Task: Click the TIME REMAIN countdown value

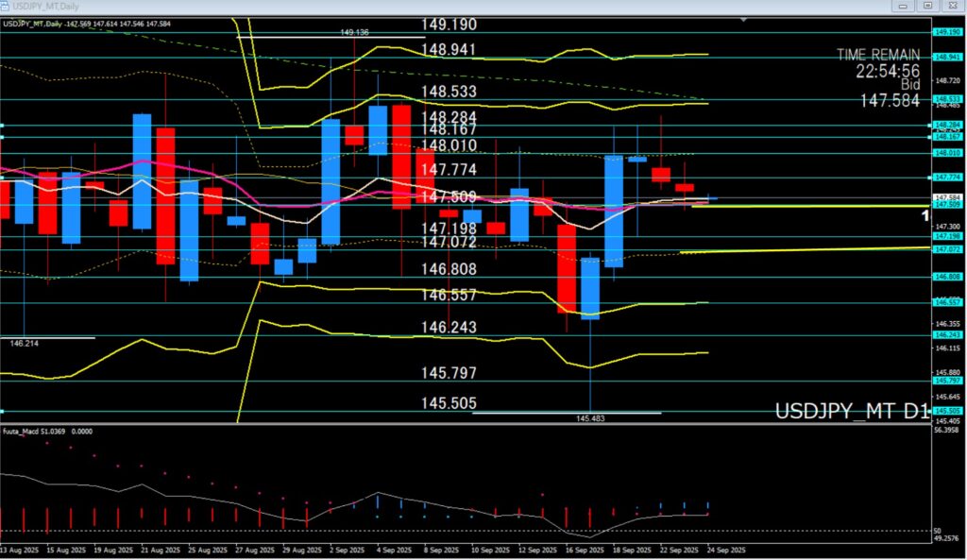Action: [887, 71]
